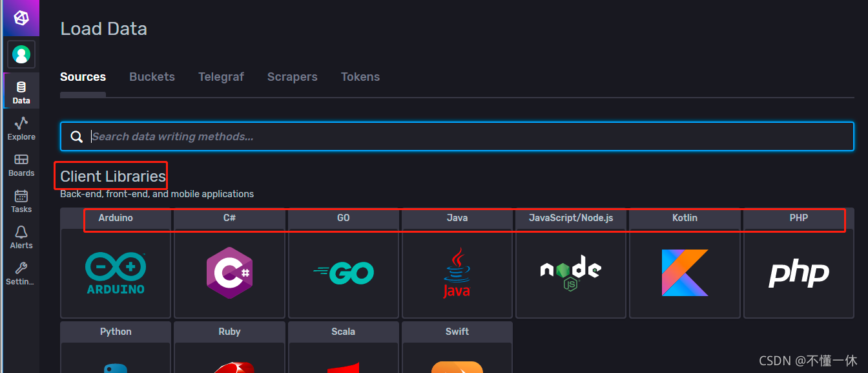Viewport: 868px width, 373px height.
Task: Select the GO logo tile
Action: pos(344,273)
